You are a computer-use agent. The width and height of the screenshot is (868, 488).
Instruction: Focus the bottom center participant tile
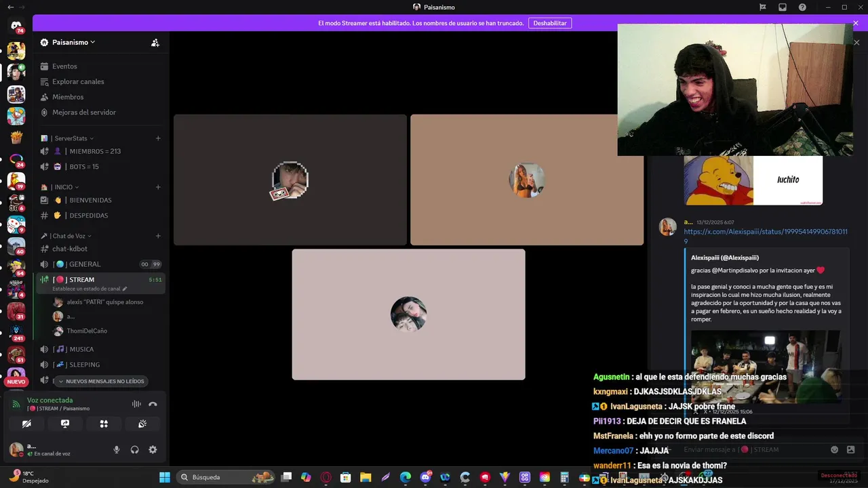408,314
